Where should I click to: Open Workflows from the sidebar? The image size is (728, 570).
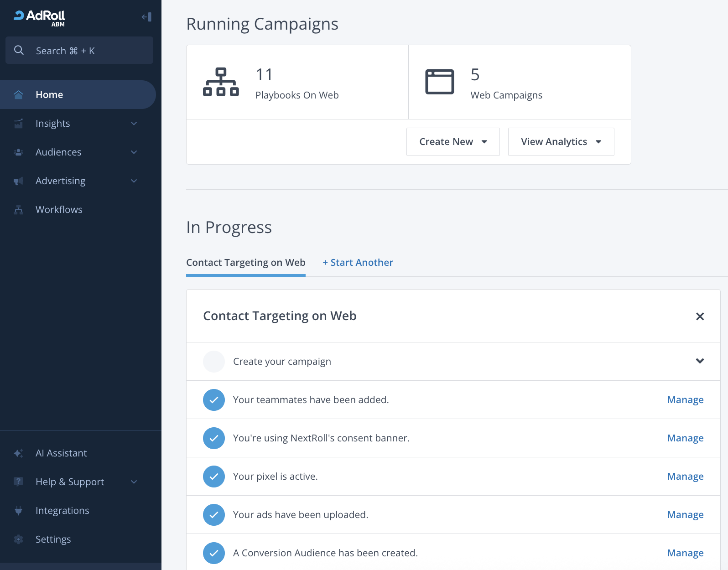coord(59,210)
